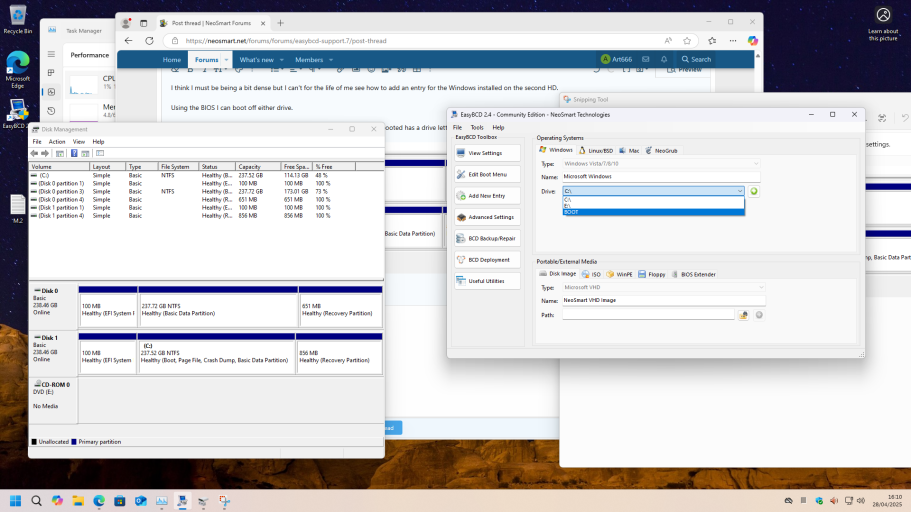The image size is (911, 512).
Task: Add this page to favorites star
Action: click(687, 41)
